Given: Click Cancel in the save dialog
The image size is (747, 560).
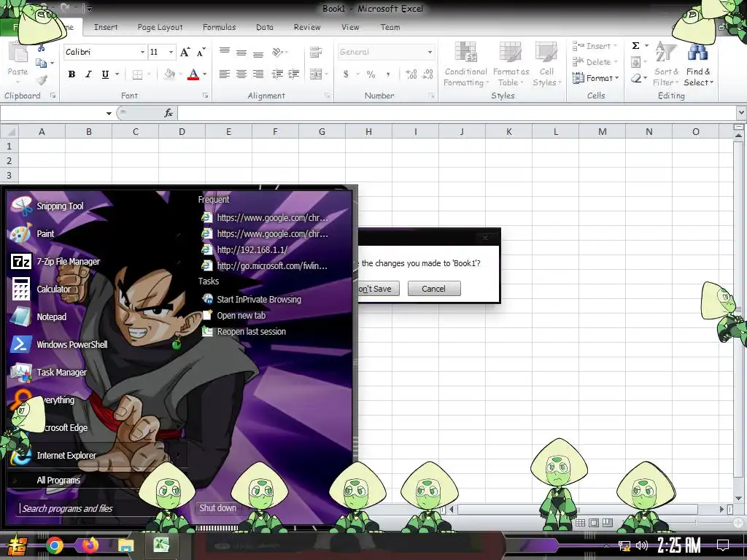Looking at the screenshot, I should point(434,289).
